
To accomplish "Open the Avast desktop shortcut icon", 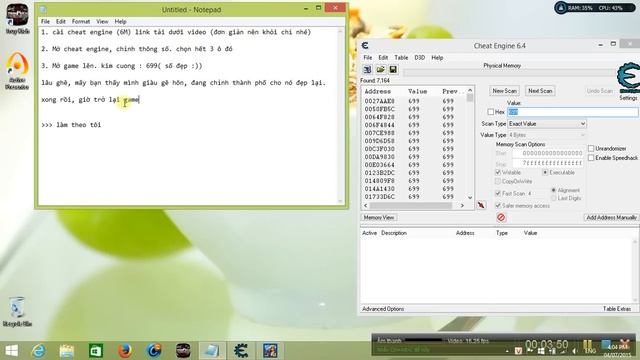I will [x=17, y=70].
